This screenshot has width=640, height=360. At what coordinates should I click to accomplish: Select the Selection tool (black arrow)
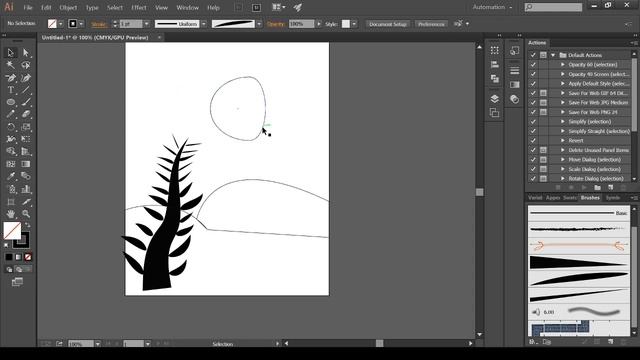coord(11,52)
